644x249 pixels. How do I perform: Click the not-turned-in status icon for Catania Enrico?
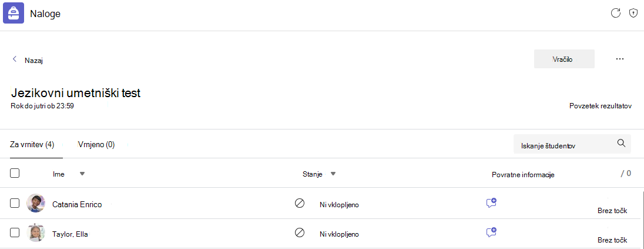(300, 203)
